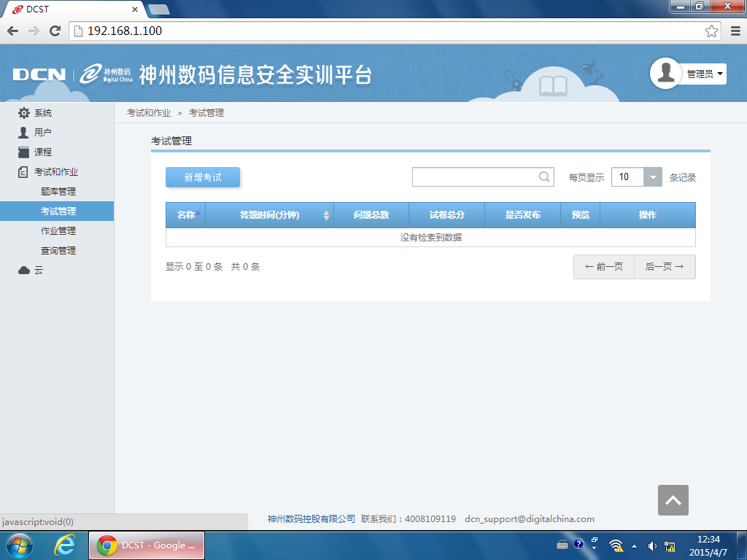The width and height of the screenshot is (747, 560).
Task: Open the 管理员 dropdown menu
Action: tap(705, 74)
